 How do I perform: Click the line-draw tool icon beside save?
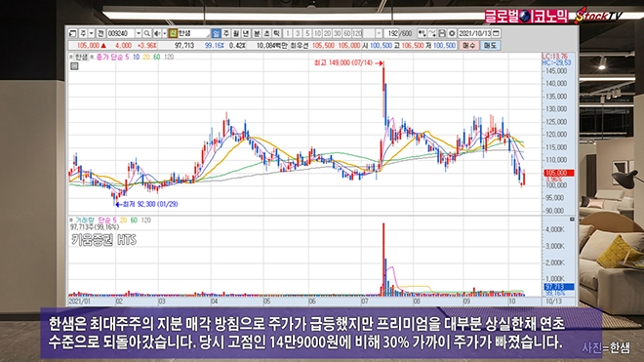click(432, 33)
